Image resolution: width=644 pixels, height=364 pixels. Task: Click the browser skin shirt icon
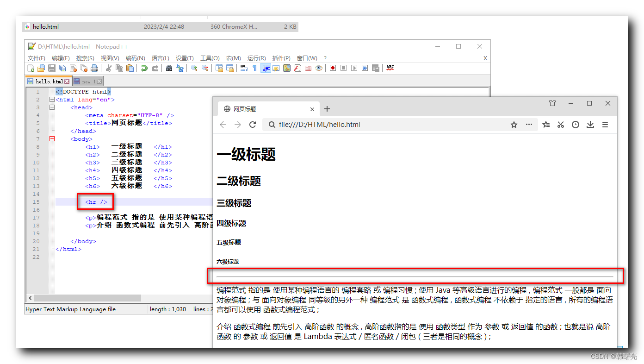coord(552,103)
